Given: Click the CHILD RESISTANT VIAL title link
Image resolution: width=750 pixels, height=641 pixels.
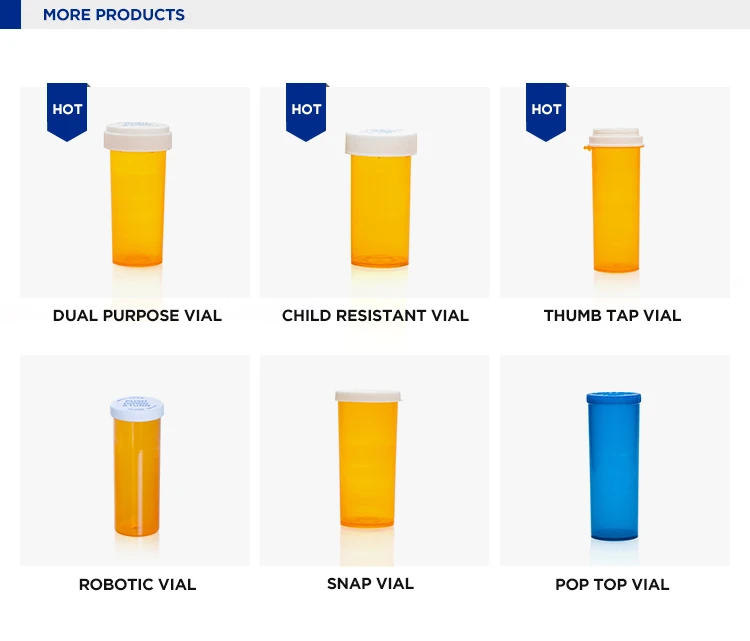Looking at the screenshot, I should 375,316.
